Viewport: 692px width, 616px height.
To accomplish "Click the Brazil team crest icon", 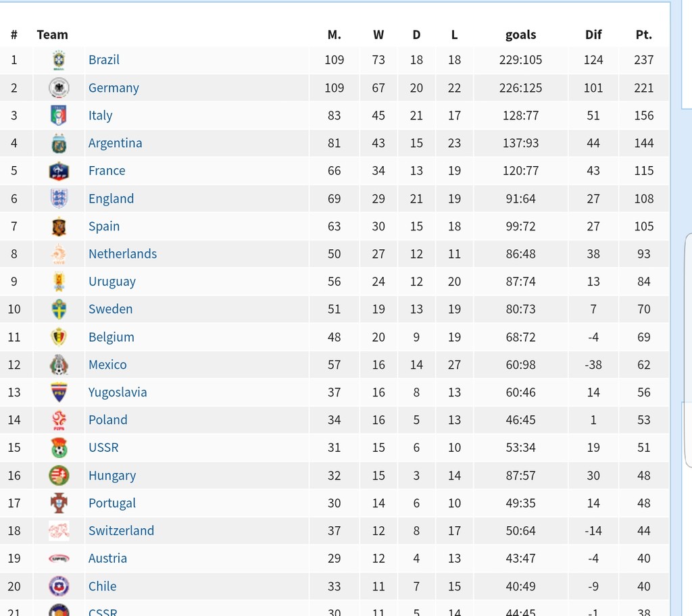I will [59, 60].
